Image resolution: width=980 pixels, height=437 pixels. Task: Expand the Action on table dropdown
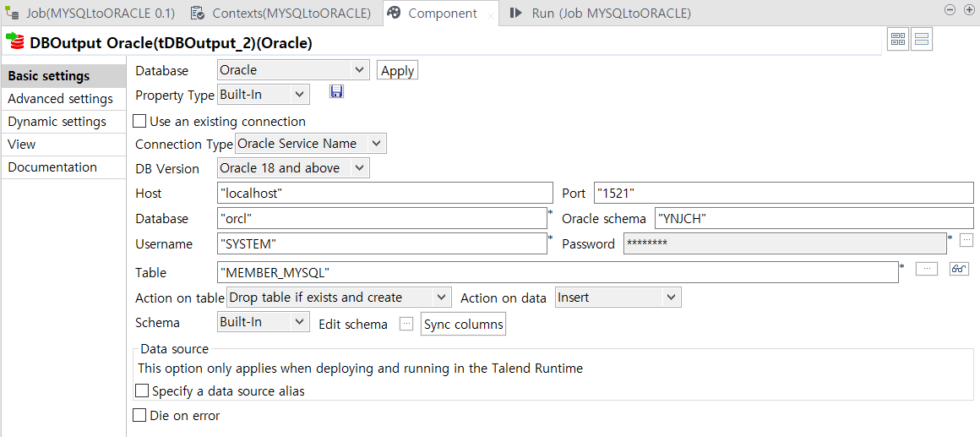click(338, 298)
